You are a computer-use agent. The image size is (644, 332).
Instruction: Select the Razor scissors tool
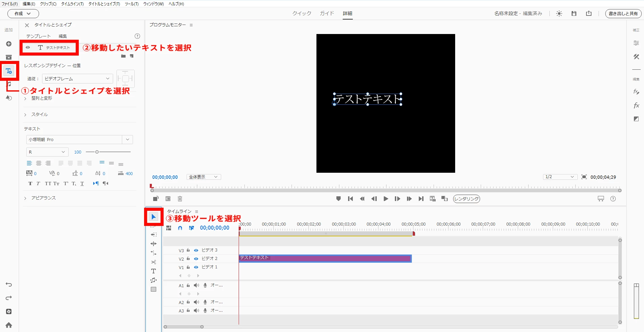tap(154, 262)
